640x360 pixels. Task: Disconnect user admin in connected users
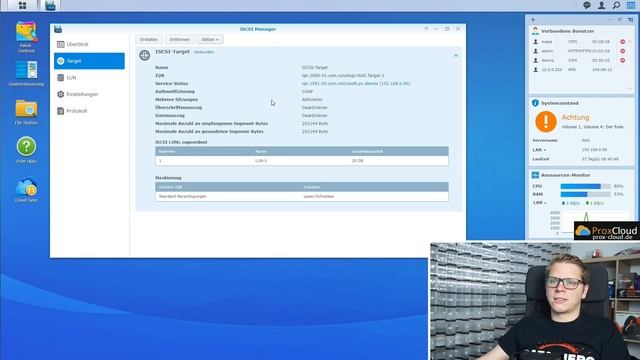tap(622, 51)
